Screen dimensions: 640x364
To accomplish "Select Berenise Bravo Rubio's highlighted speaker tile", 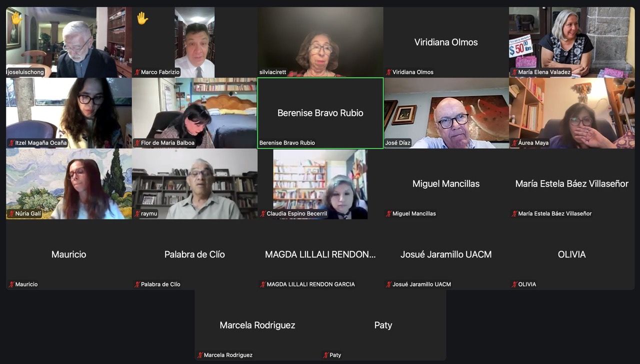I will point(320,113).
